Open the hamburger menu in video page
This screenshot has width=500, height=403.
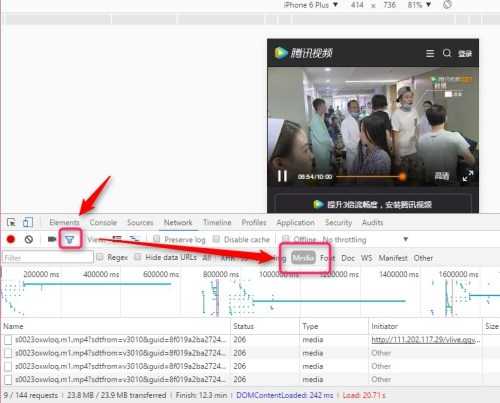pyautogui.click(x=430, y=53)
